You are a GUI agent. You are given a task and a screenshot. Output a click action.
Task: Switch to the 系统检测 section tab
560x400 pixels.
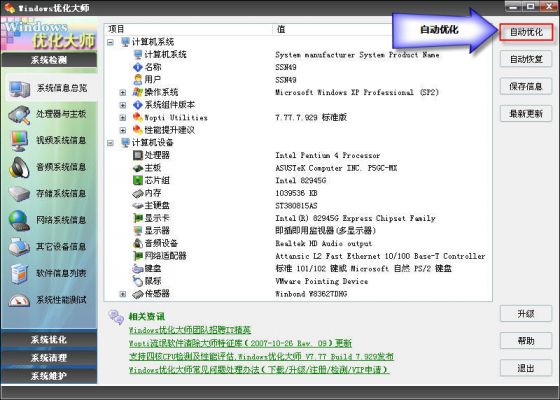pyautogui.click(x=49, y=60)
